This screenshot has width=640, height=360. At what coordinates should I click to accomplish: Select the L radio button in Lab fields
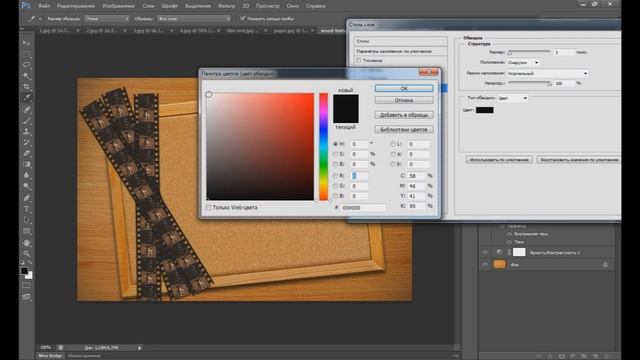pyautogui.click(x=393, y=144)
